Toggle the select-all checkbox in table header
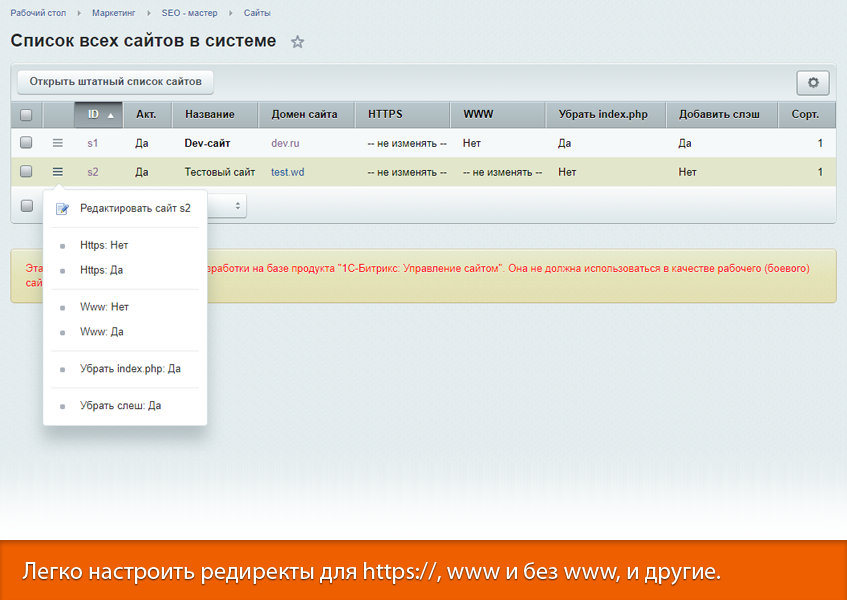This screenshot has width=847, height=600. point(26,115)
